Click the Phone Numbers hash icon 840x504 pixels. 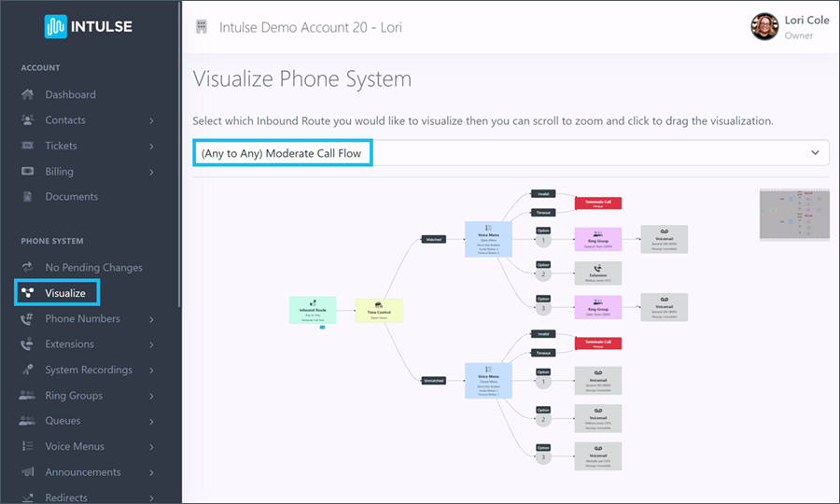click(27, 318)
